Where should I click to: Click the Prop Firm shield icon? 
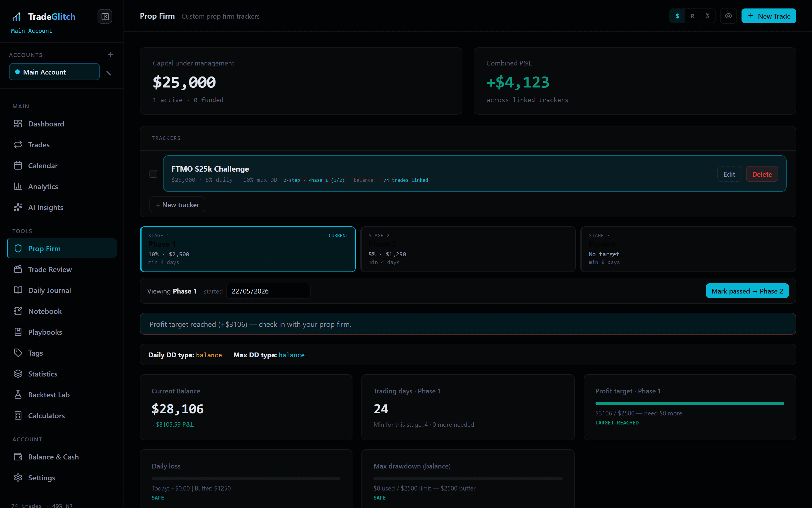click(18, 249)
